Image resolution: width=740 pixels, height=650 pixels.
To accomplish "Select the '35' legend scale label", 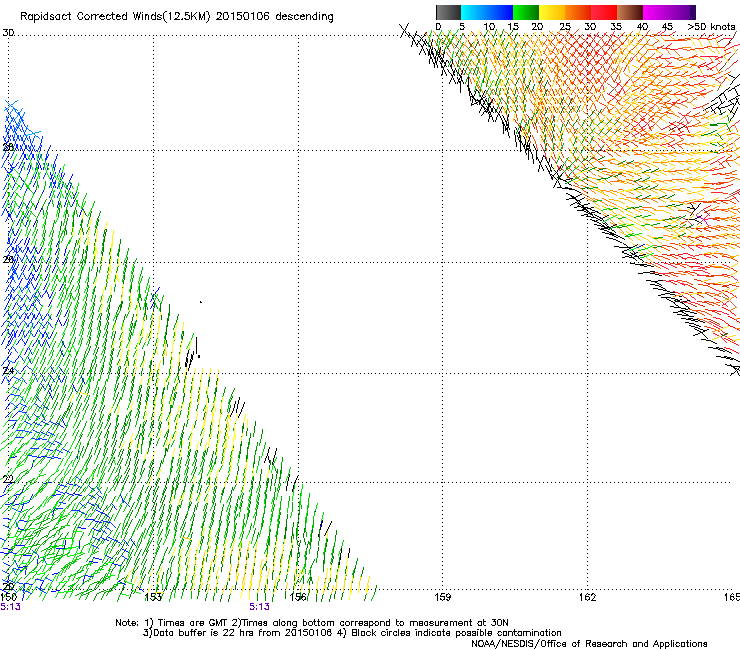I will (x=616, y=27).
